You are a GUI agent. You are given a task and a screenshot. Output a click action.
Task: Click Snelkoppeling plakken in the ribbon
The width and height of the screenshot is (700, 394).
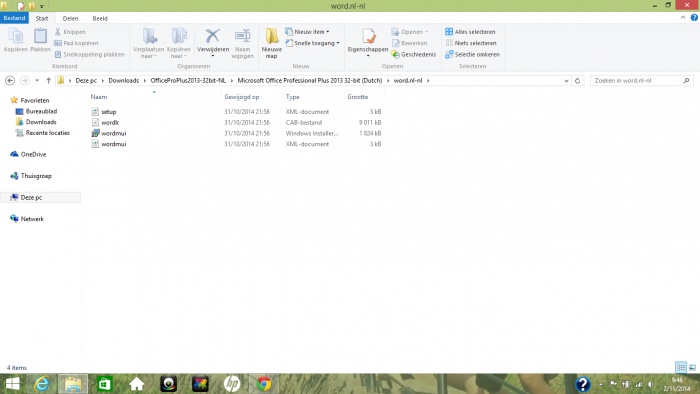tap(89, 54)
